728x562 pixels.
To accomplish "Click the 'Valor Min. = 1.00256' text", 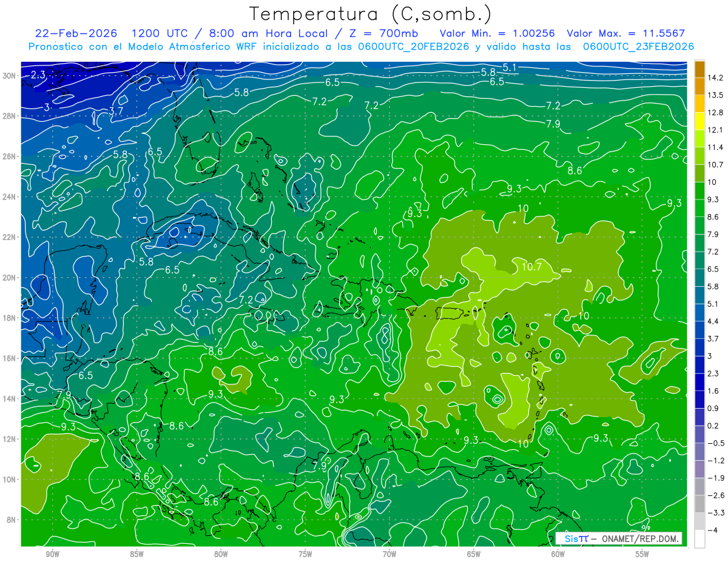I will pyautogui.click(x=497, y=33).
